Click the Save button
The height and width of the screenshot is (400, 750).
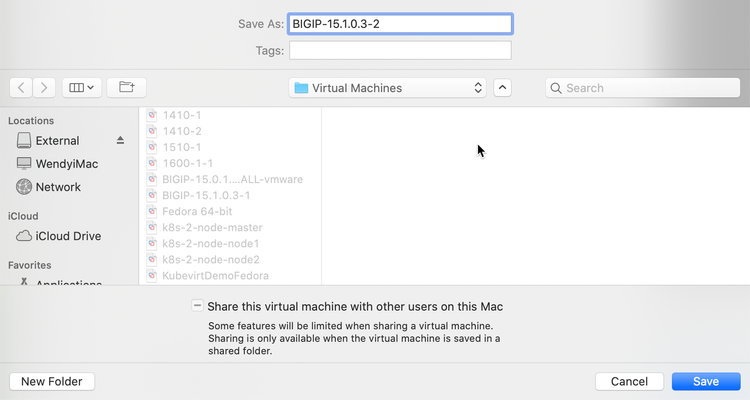point(706,381)
